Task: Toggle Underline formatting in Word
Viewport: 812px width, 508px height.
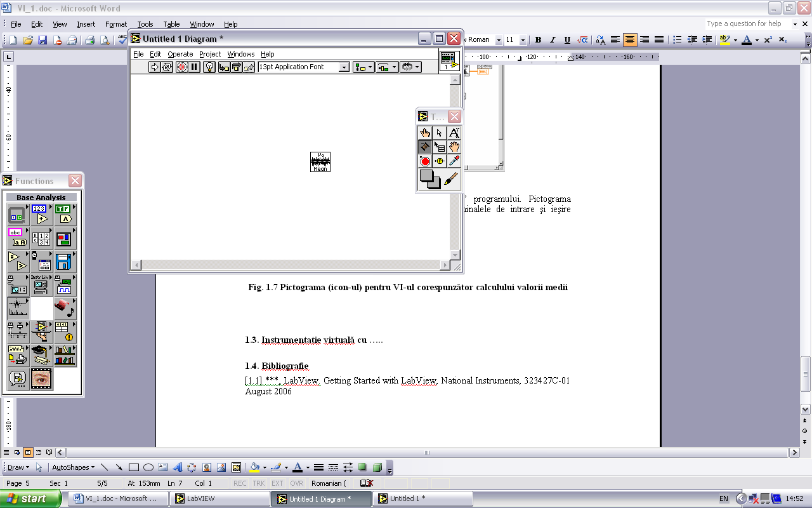Action: click(x=567, y=40)
